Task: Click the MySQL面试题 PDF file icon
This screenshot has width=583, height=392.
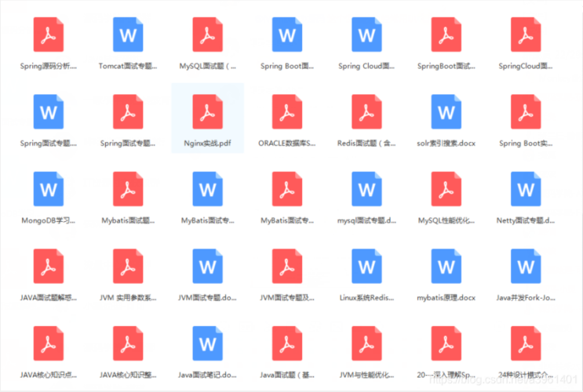Action: (x=207, y=34)
